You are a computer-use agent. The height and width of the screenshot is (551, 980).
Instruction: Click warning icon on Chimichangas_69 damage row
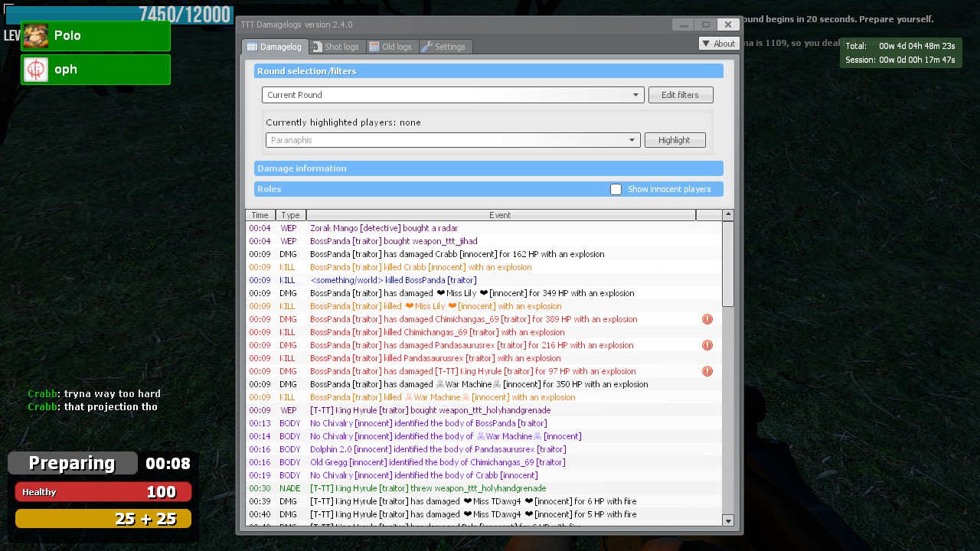[x=707, y=319]
